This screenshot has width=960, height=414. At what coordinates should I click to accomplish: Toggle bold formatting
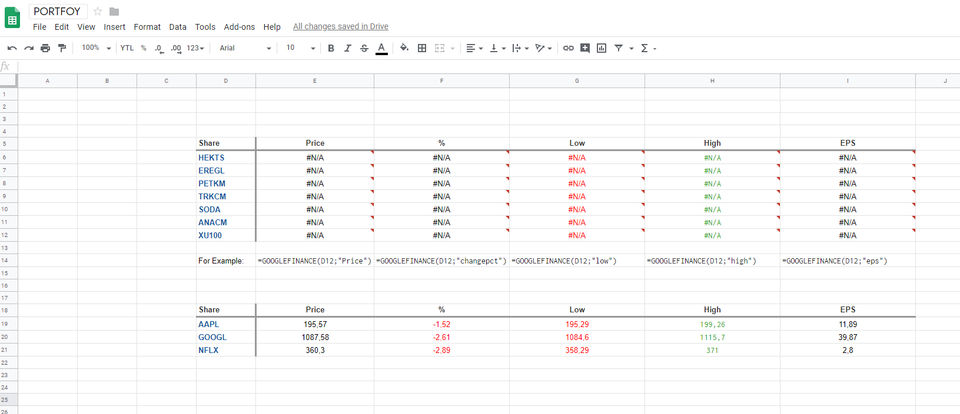331,48
